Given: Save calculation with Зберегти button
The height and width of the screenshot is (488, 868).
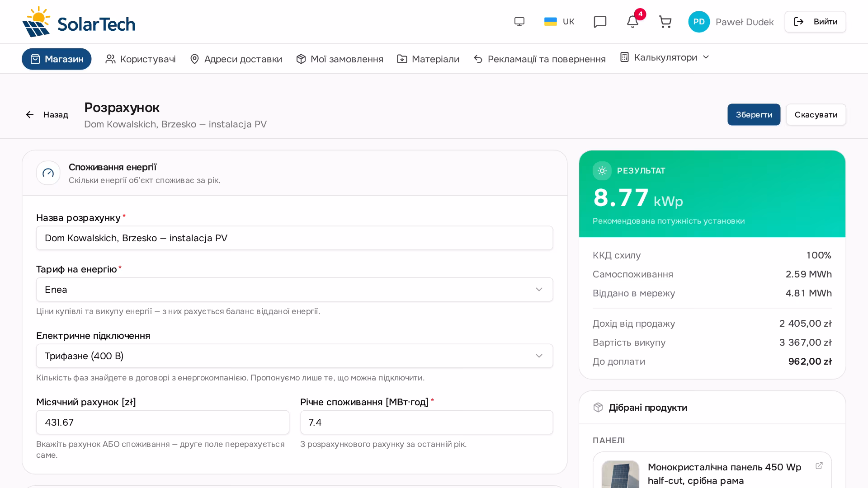Looking at the screenshot, I should [x=754, y=115].
